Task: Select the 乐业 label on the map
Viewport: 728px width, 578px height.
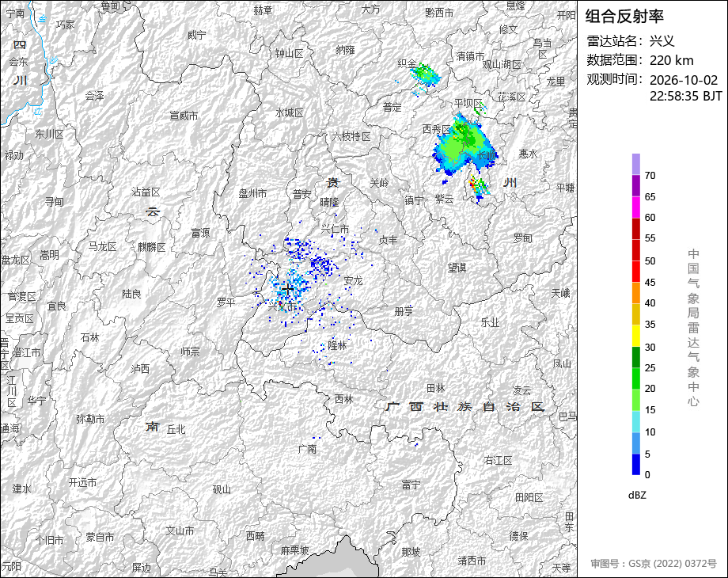Action: point(490,322)
